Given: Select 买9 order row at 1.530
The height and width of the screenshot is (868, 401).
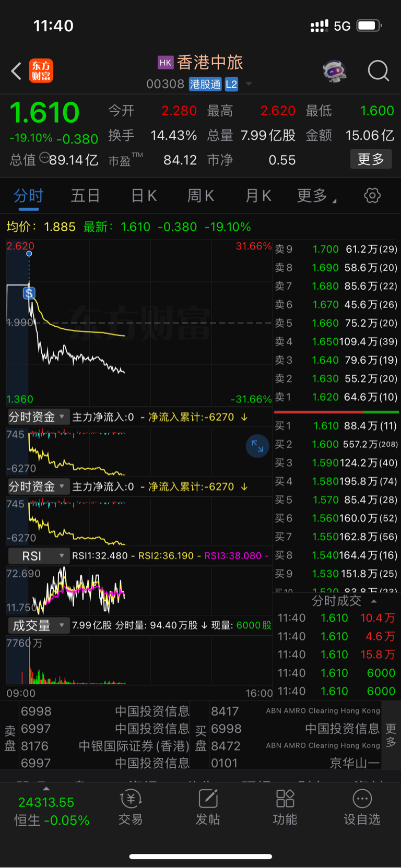Looking at the screenshot, I should pyautogui.click(x=336, y=574).
